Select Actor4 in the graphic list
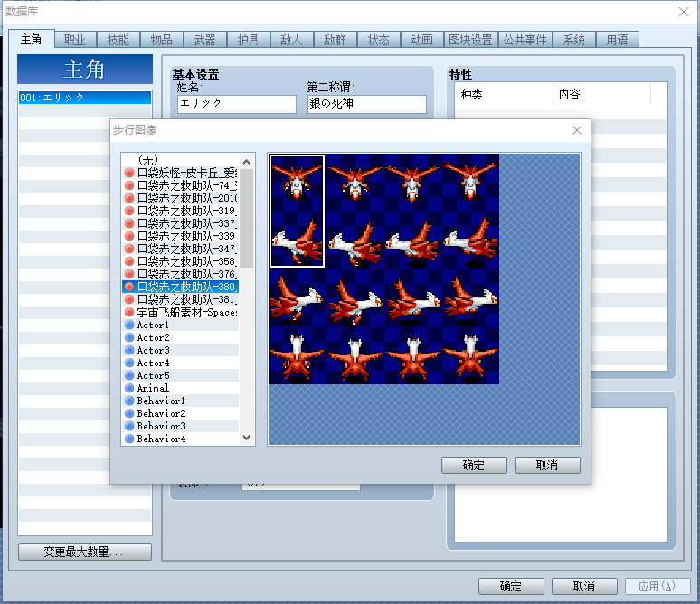The height and width of the screenshot is (604, 700). 180,363
